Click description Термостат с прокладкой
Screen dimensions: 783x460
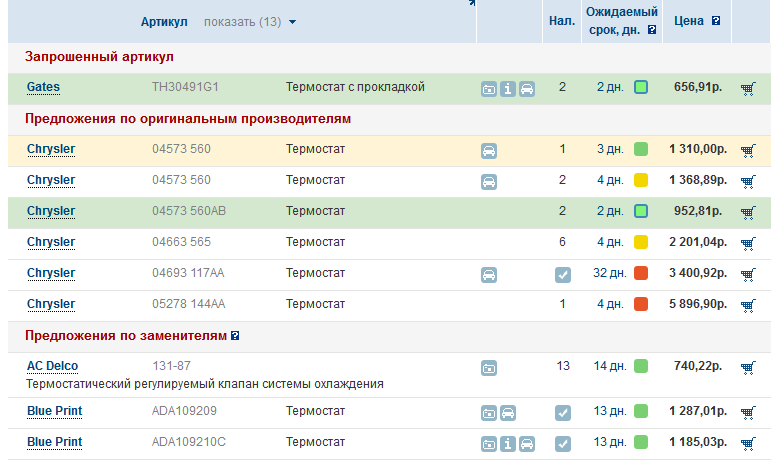tap(355, 87)
